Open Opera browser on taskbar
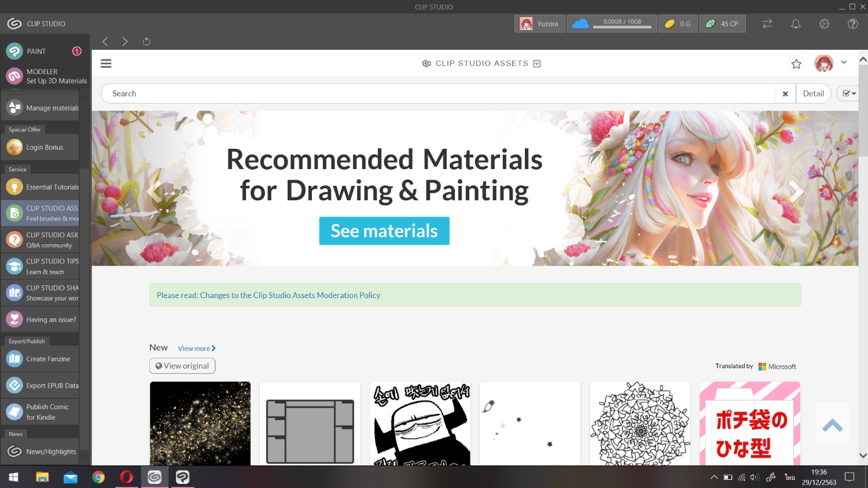Screen dimensions: 868x488 click(x=126, y=477)
